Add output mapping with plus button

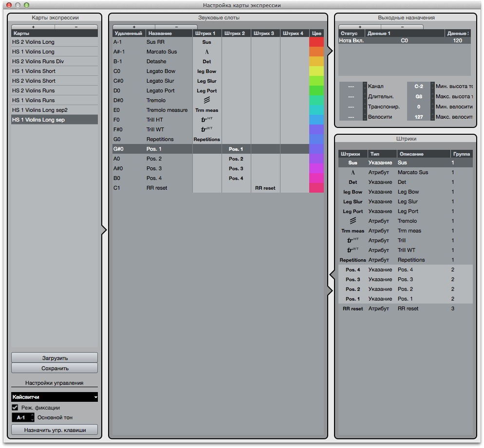pyautogui.click(x=360, y=27)
